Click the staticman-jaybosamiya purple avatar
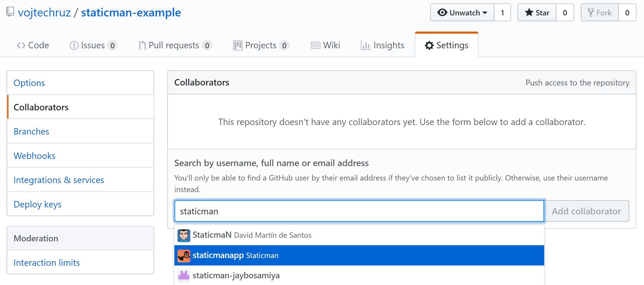The image size is (644, 285). (184, 276)
